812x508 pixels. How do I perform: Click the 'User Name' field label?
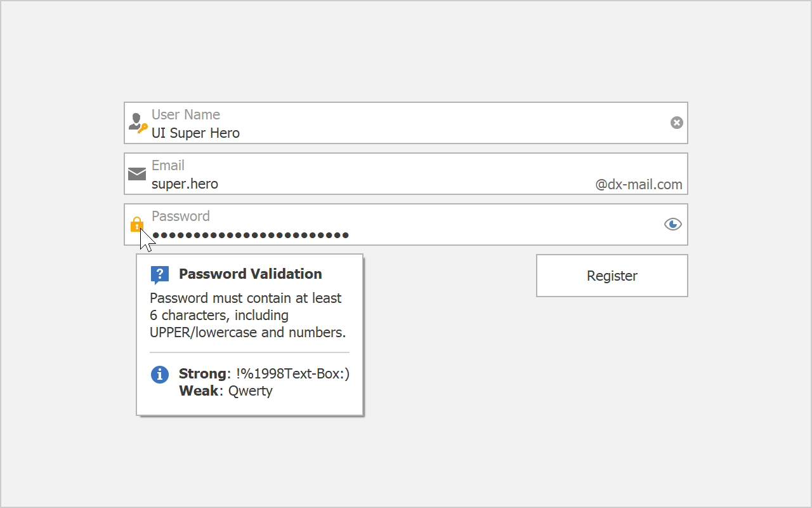tap(186, 115)
